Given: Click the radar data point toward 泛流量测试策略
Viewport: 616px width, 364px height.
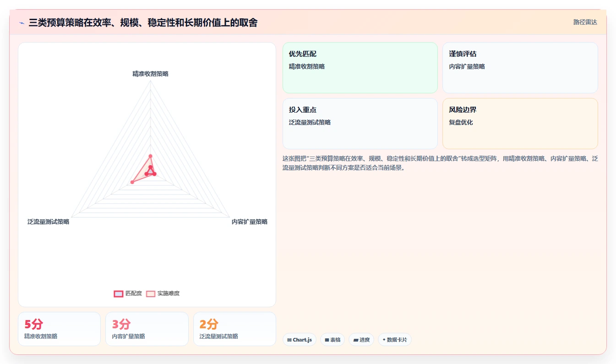Looking at the screenshot, I should (x=132, y=182).
